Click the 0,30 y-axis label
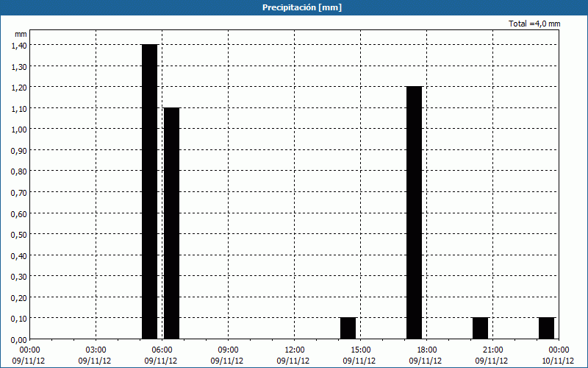Viewport: 588px width, 368px height. [19, 277]
